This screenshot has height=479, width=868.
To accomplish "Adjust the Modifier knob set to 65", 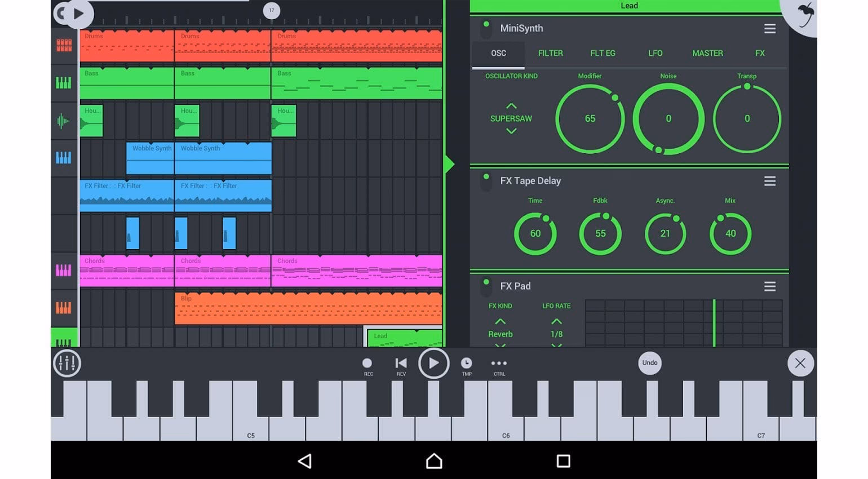I will [x=590, y=119].
